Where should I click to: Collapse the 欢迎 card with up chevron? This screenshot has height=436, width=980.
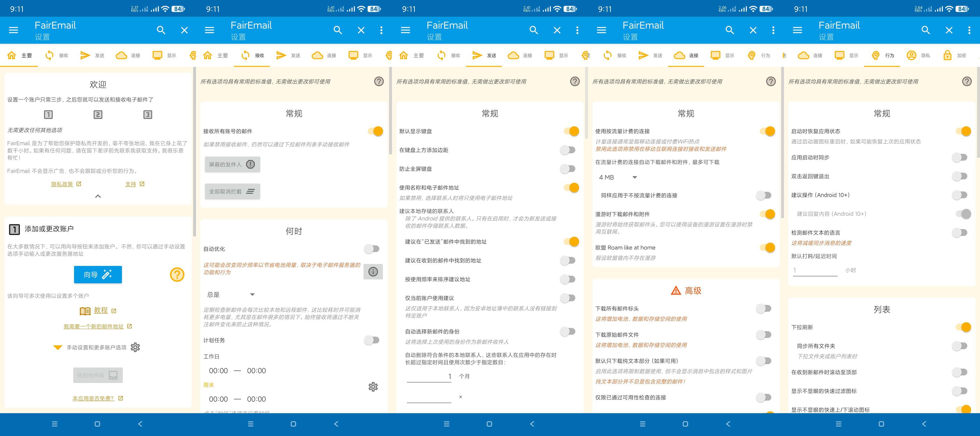click(x=98, y=196)
